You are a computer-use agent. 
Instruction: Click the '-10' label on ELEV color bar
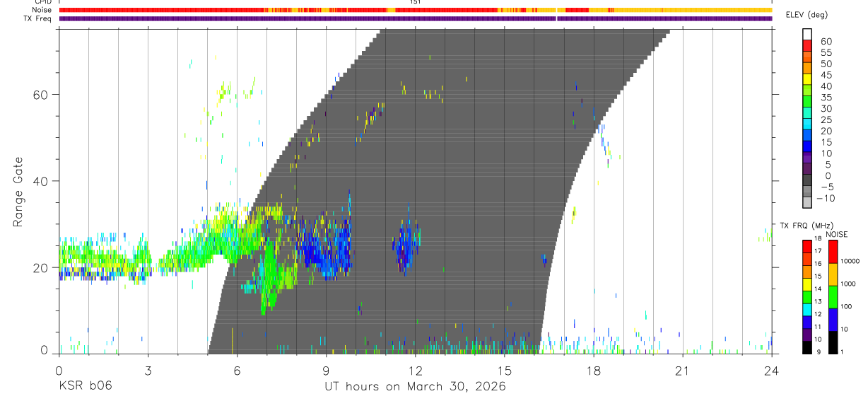pyautogui.click(x=826, y=198)
